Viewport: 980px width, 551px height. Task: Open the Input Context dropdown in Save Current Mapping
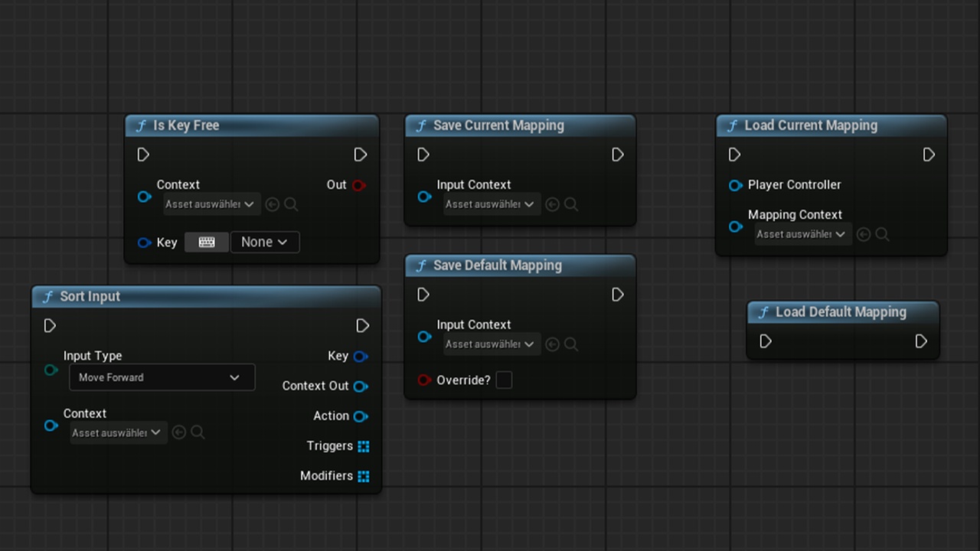click(x=491, y=204)
